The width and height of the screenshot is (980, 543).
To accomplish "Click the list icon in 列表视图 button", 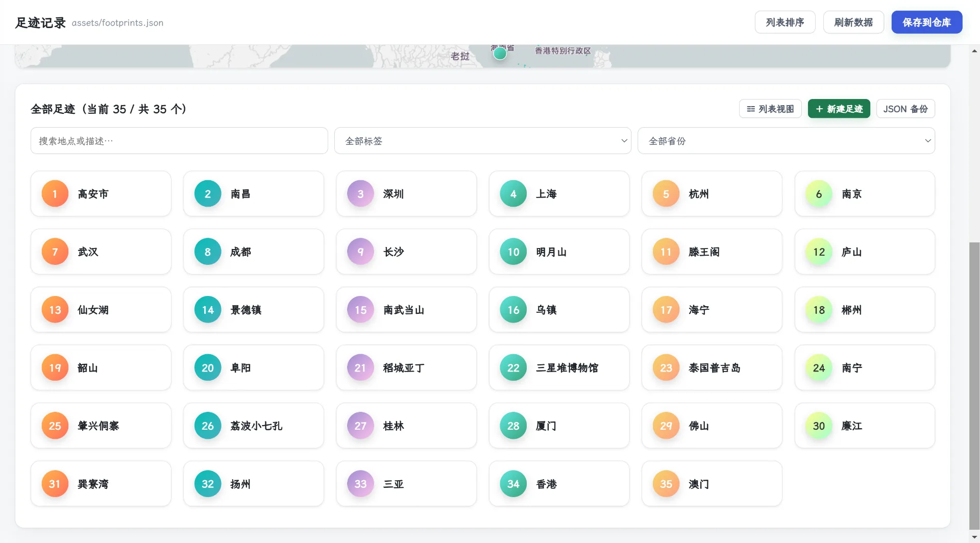I will 751,109.
